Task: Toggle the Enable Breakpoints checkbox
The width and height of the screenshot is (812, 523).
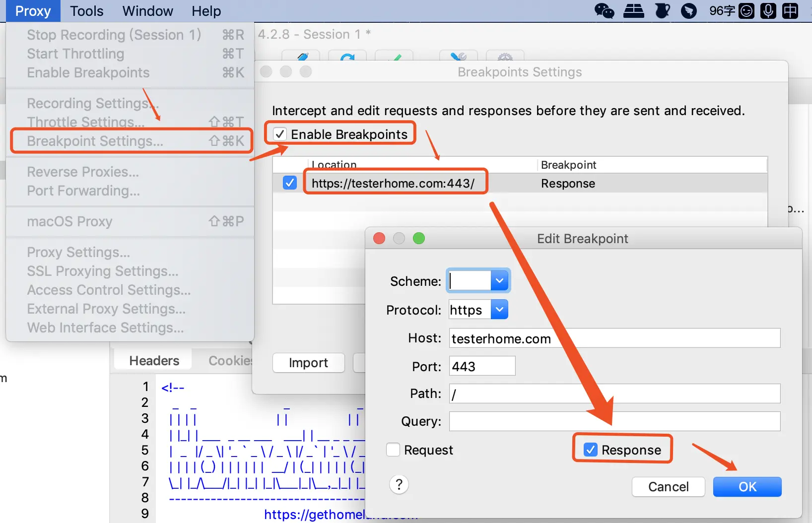Action: (280, 134)
